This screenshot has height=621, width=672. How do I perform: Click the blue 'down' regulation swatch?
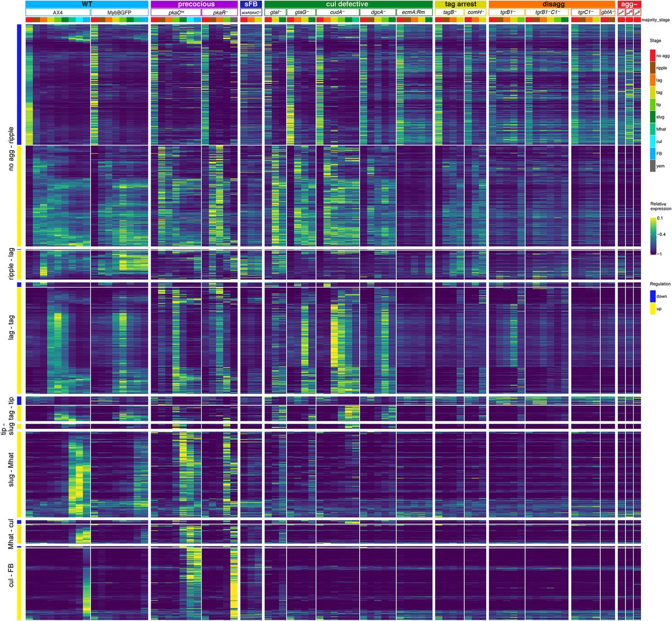point(653,296)
